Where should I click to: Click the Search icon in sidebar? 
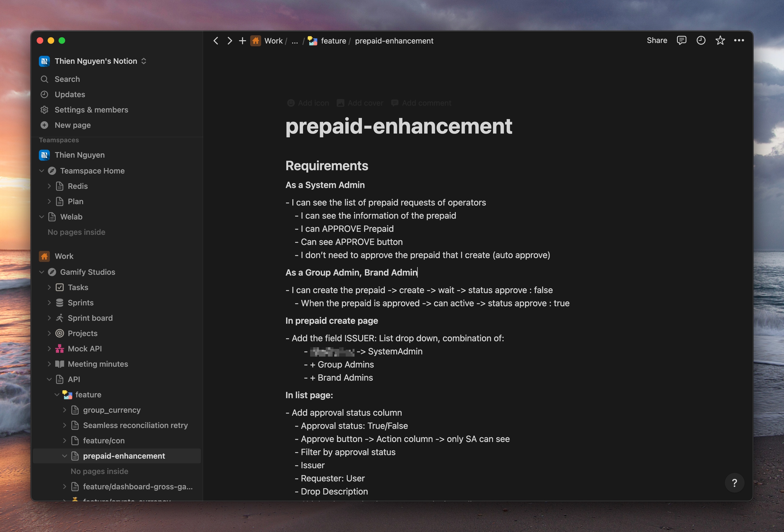(44, 79)
